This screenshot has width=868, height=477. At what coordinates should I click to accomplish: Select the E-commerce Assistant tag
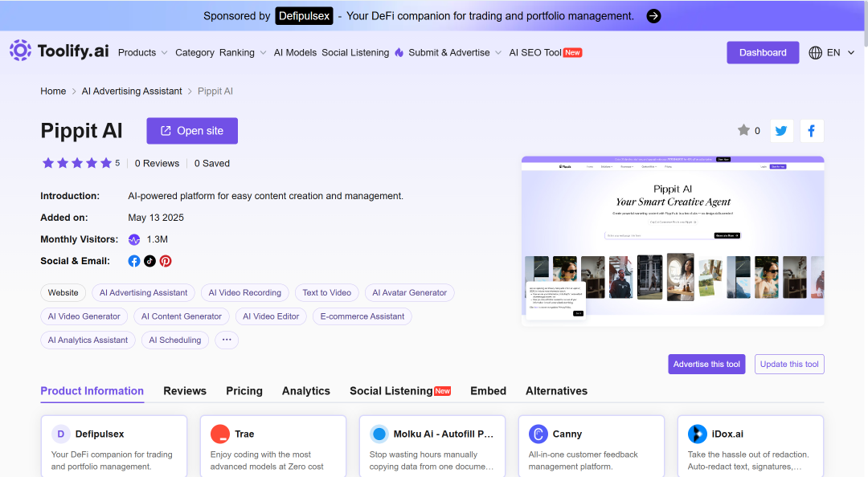362,316
